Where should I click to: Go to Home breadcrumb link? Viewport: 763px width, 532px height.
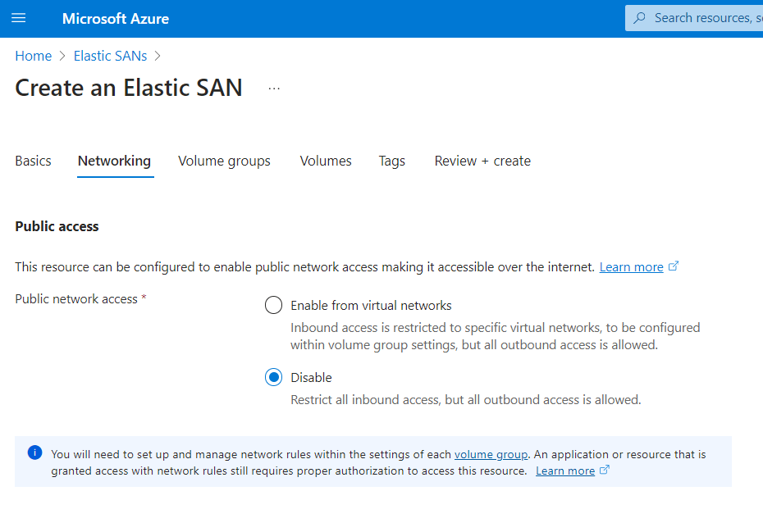click(34, 56)
